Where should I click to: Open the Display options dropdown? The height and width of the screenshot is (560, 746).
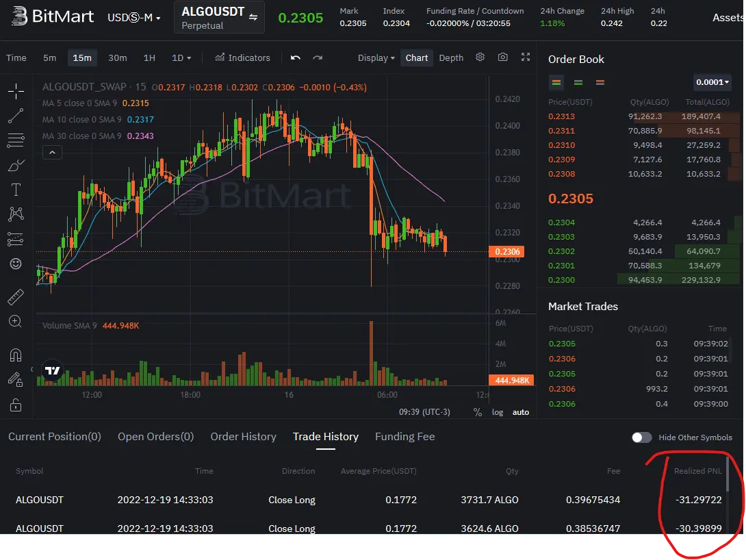tap(376, 58)
